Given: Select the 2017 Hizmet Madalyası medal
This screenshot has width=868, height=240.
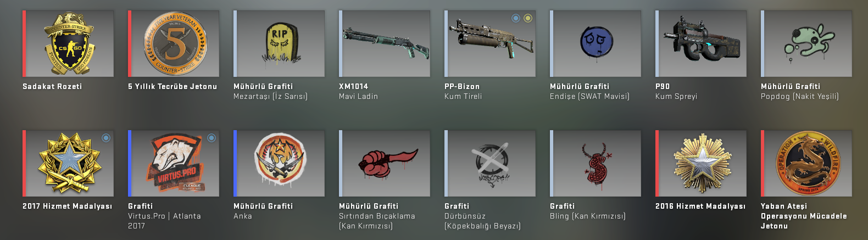Looking at the screenshot, I should pyautogui.click(x=68, y=164).
